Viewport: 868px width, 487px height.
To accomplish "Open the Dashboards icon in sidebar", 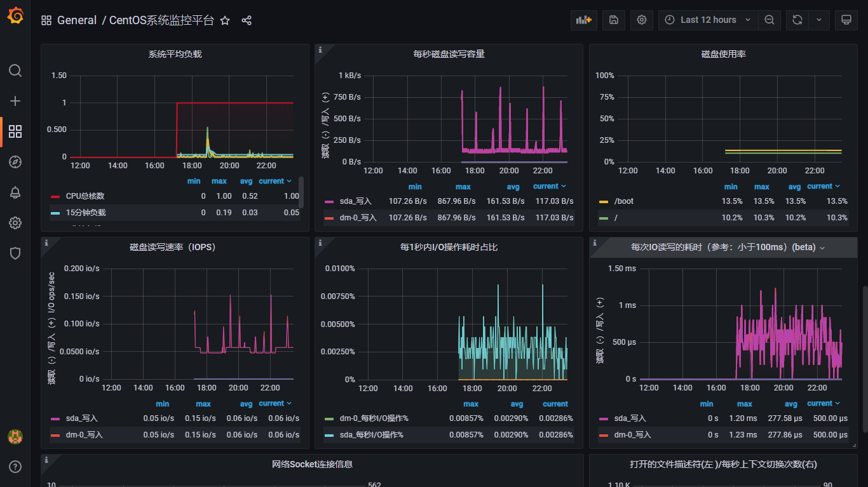I will click(x=15, y=131).
